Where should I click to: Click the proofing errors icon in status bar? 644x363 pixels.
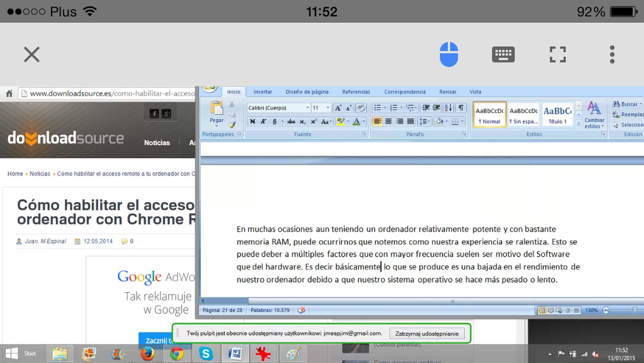302,310
